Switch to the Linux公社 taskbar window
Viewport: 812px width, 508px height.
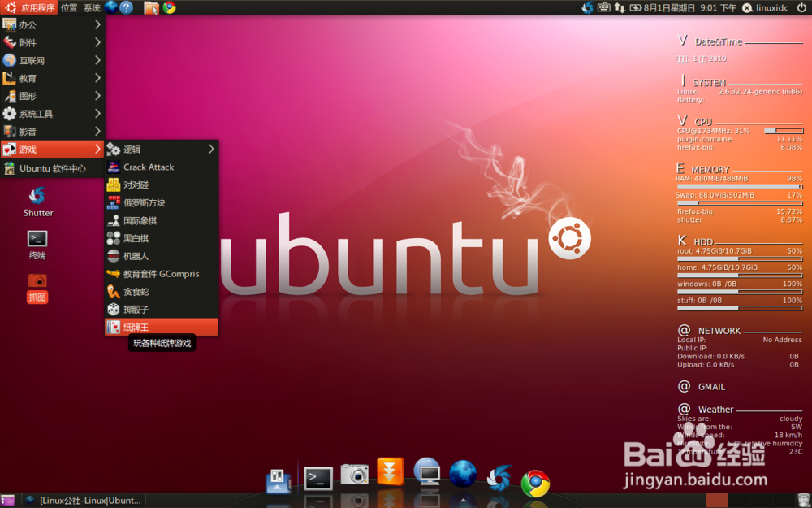[x=84, y=500]
